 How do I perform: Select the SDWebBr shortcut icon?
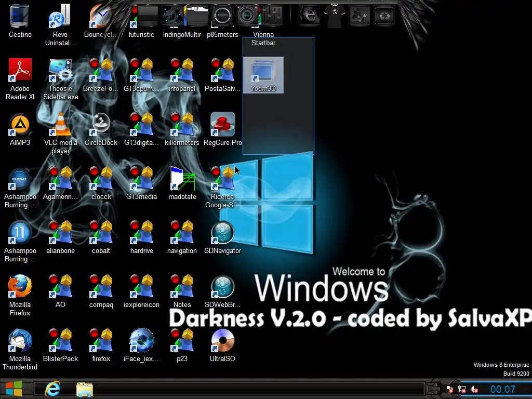[x=222, y=286]
